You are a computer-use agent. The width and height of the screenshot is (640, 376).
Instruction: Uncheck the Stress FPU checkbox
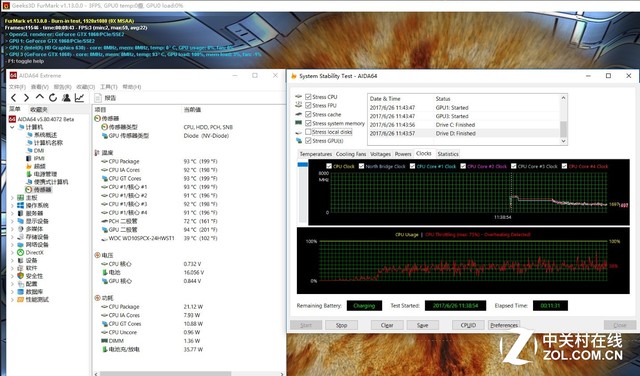[308, 105]
